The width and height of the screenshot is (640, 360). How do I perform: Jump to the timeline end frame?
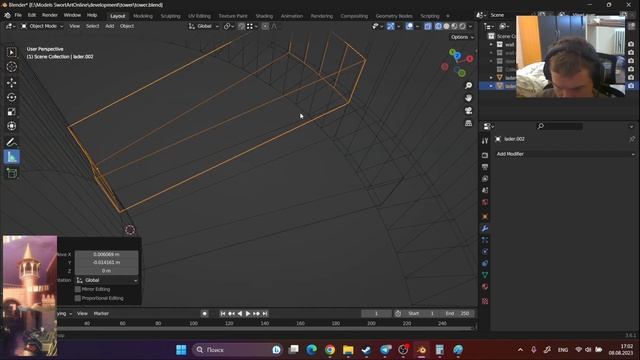coord(265,313)
